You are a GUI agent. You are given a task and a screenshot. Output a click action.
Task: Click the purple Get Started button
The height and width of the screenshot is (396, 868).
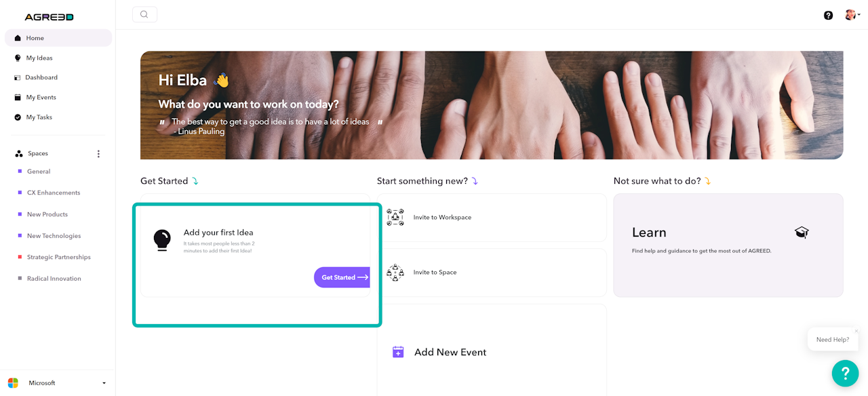pyautogui.click(x=342, y=277)
